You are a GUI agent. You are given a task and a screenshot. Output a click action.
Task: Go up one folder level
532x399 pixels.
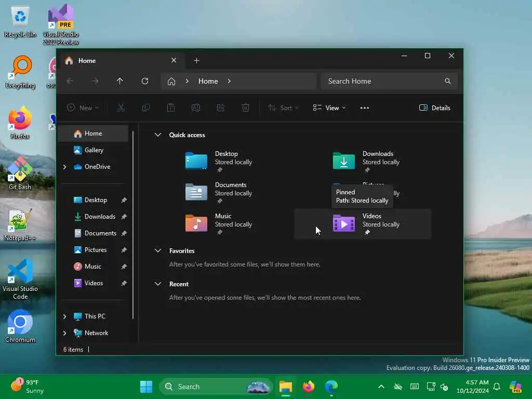[x=120, y=81]
